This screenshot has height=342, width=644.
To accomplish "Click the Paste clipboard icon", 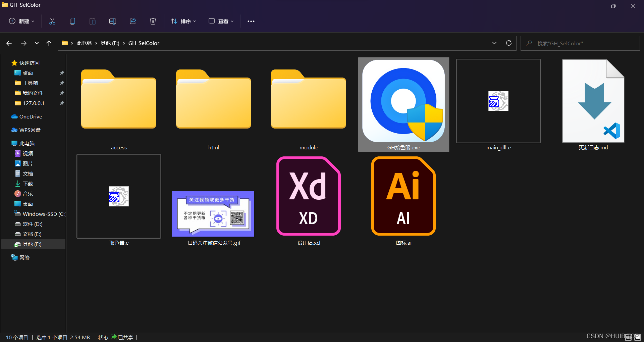I will (93, 21).
